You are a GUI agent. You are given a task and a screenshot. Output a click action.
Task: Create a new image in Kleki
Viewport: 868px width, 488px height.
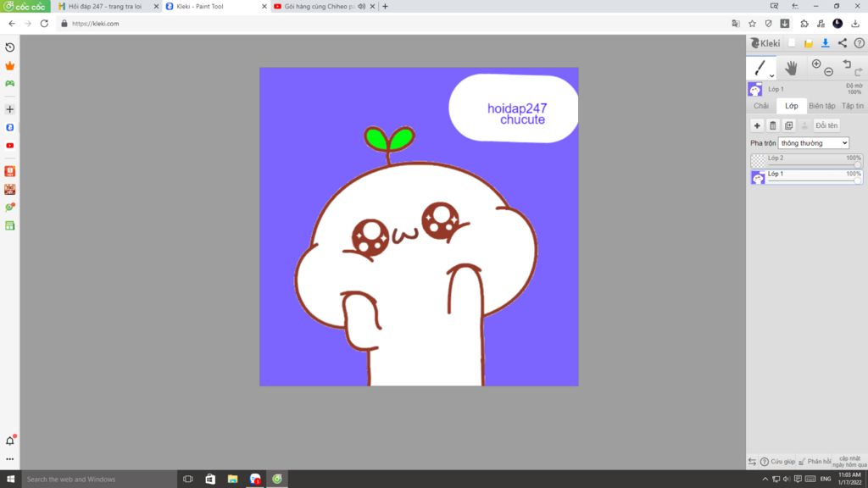[792, 43]
